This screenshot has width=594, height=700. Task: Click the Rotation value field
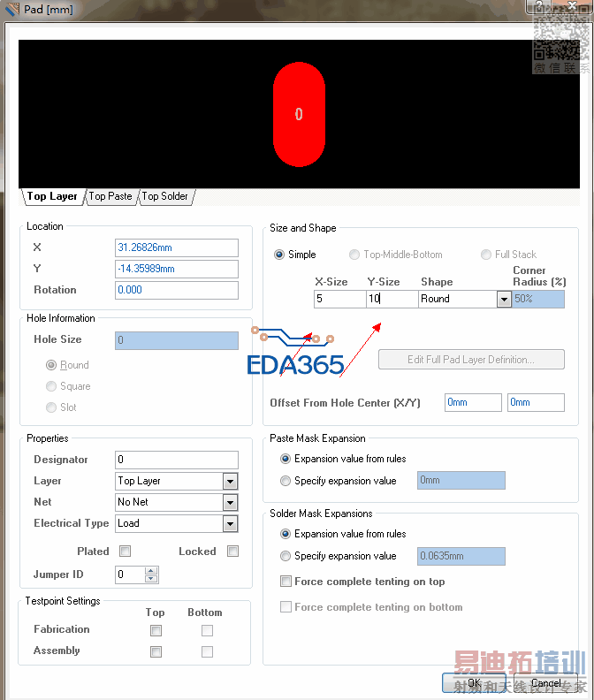177,290
